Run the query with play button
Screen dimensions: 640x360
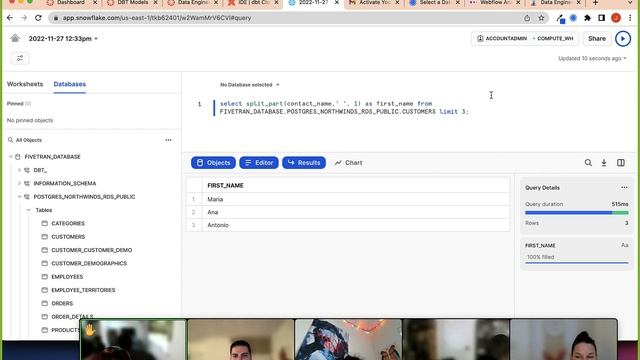click(623, 39)
